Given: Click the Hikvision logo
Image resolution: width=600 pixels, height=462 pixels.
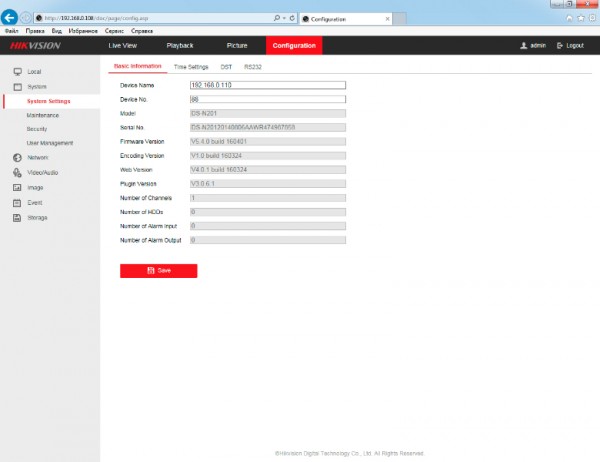Looking at the screenshot, I should (x=35, y=46).
